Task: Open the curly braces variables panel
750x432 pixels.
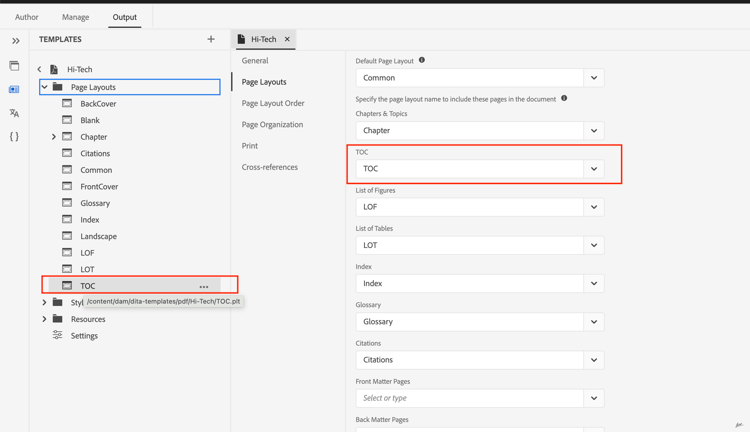Action: [14, 136]
